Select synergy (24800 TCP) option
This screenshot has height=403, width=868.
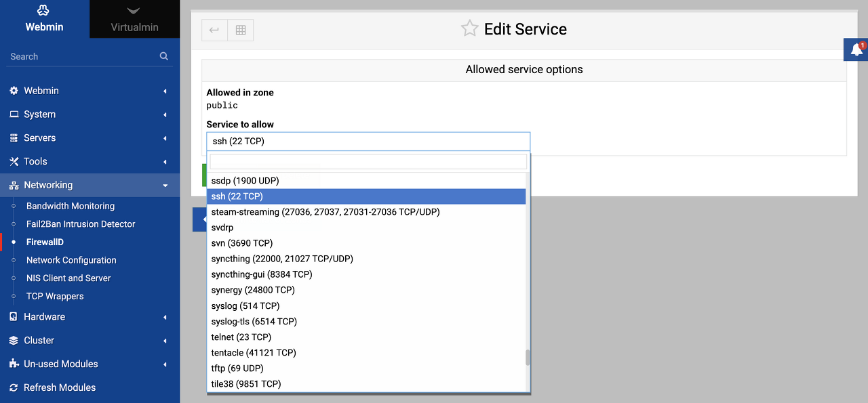(366, 290)
